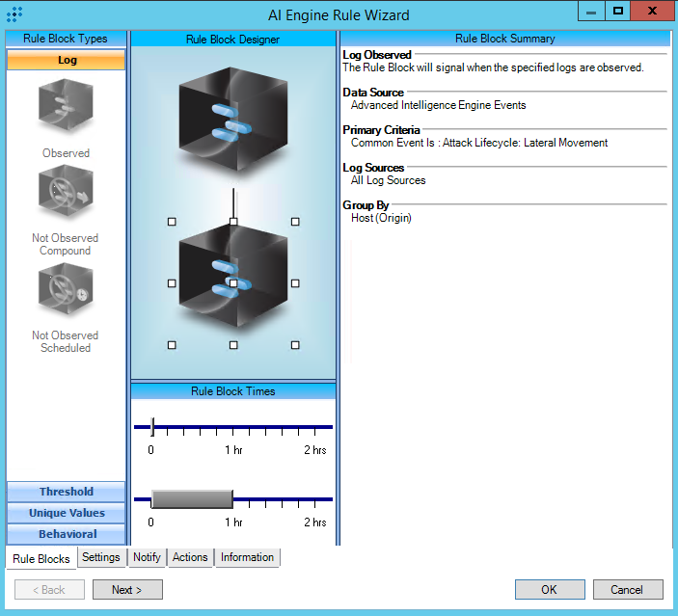
Task: Cancel the rule wizard
Action: point(626,590)
